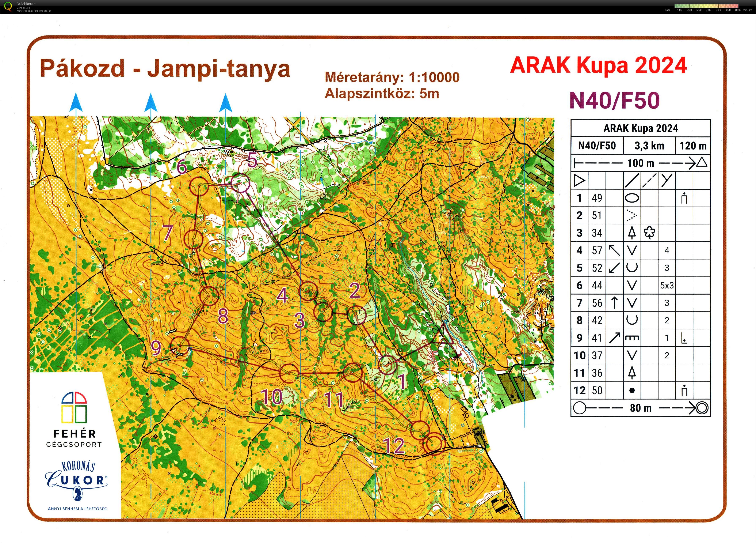The height and width of the screenshot is (543, 756).
Task: Click control code '57' in the table
Action: [597, 250]
